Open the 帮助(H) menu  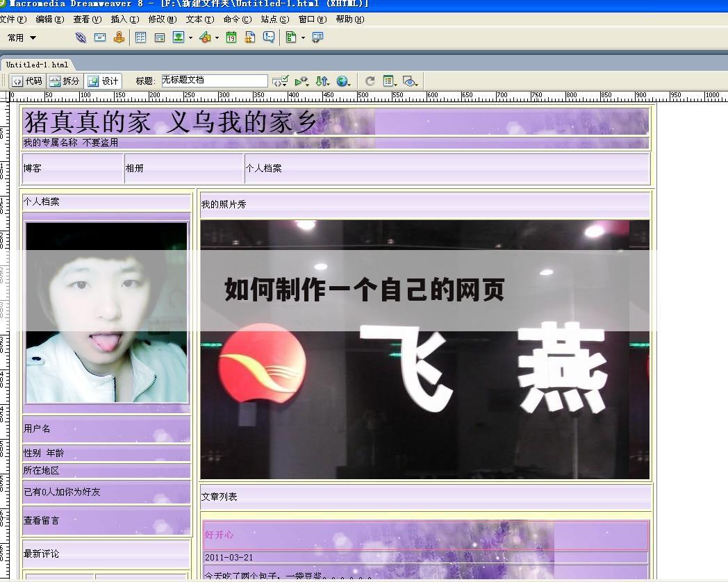click(x=350, y=19)
